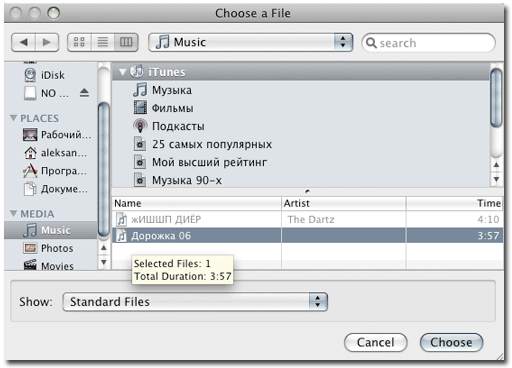The height and width of the screenshot is (368, 512).
Task: Click the sidebar scrollbar thumb
Action: click(104, 169)
